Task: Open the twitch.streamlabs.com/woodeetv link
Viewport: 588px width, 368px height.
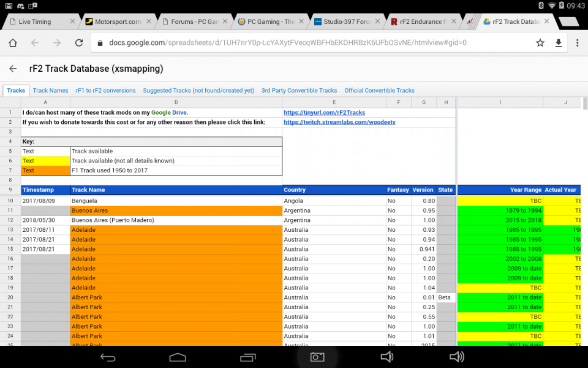Action: (x=339, y=123)
